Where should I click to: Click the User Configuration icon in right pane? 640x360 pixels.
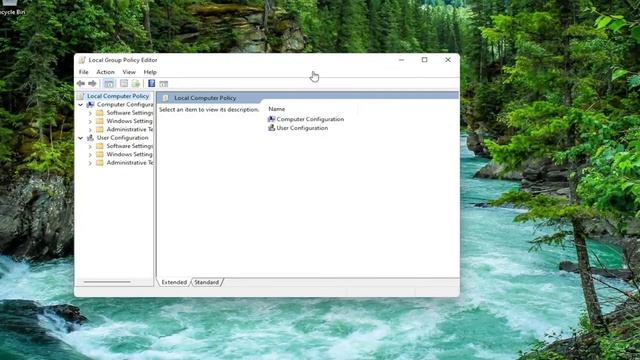(271, 128)
